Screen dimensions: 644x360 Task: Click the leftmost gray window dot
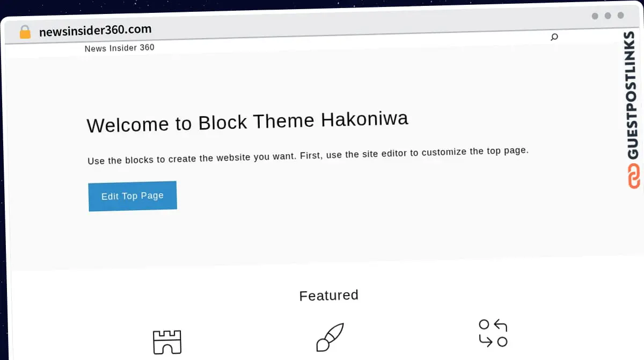(595, 16)
